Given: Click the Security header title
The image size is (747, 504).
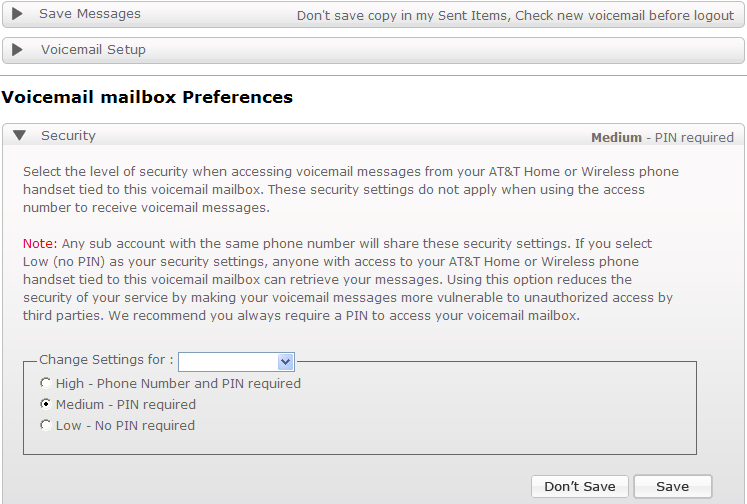Looking at the screenshot, I should click(68, 136).
